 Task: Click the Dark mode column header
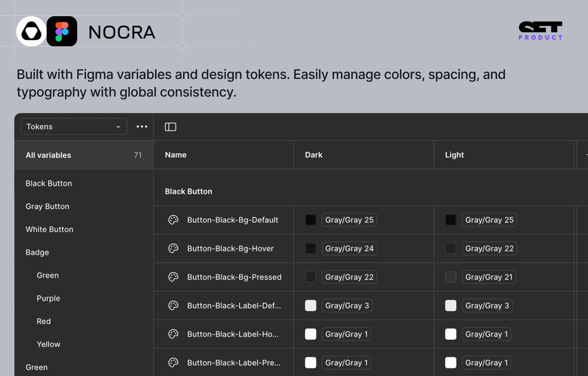tap(314, 155)
